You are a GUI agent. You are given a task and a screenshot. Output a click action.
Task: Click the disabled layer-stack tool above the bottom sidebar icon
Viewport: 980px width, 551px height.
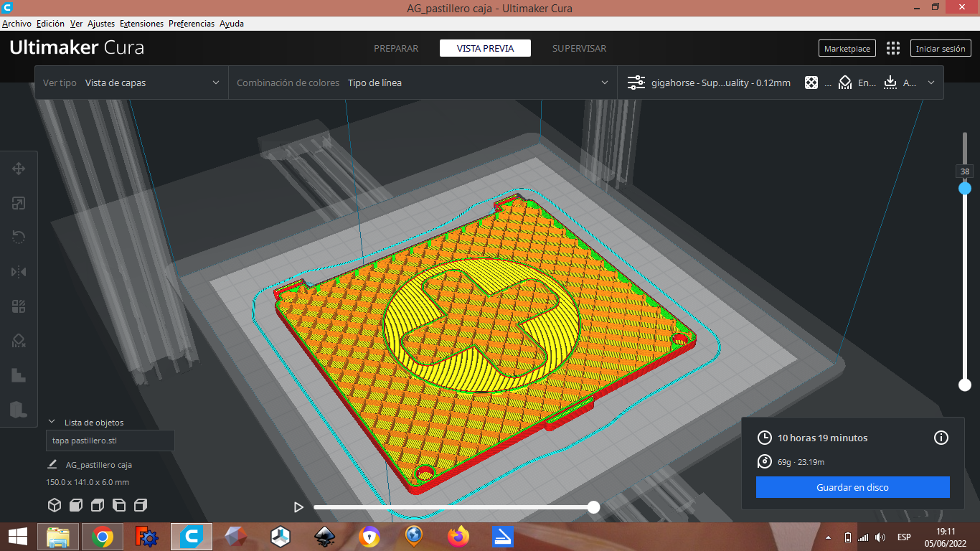(19, 375)
